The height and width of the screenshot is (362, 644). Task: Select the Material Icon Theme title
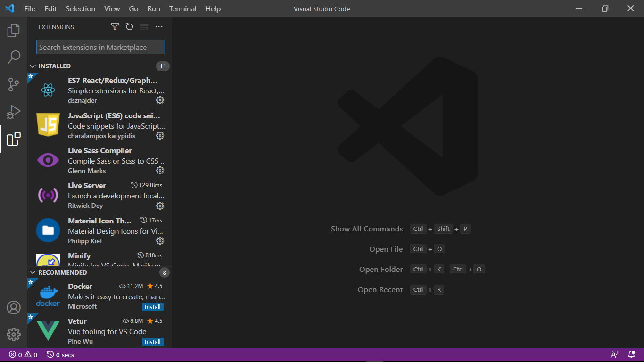point(99,221)
